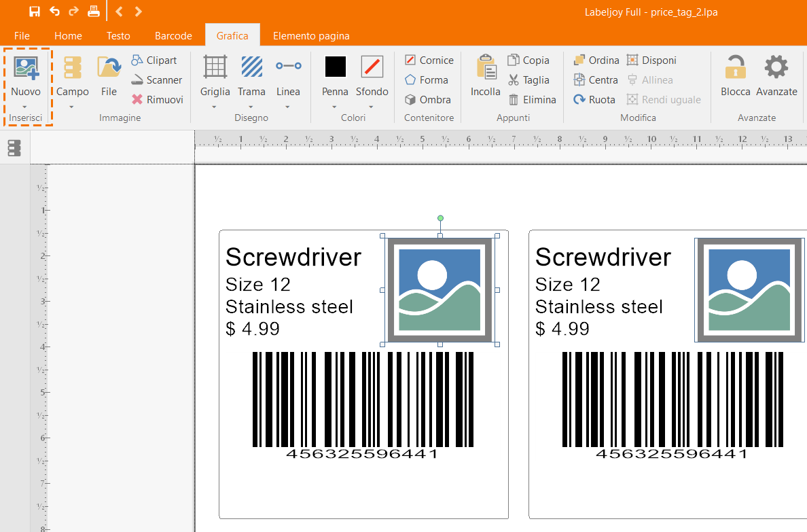
Task: Select the barcode on the first label
Action: pos(363,406)
